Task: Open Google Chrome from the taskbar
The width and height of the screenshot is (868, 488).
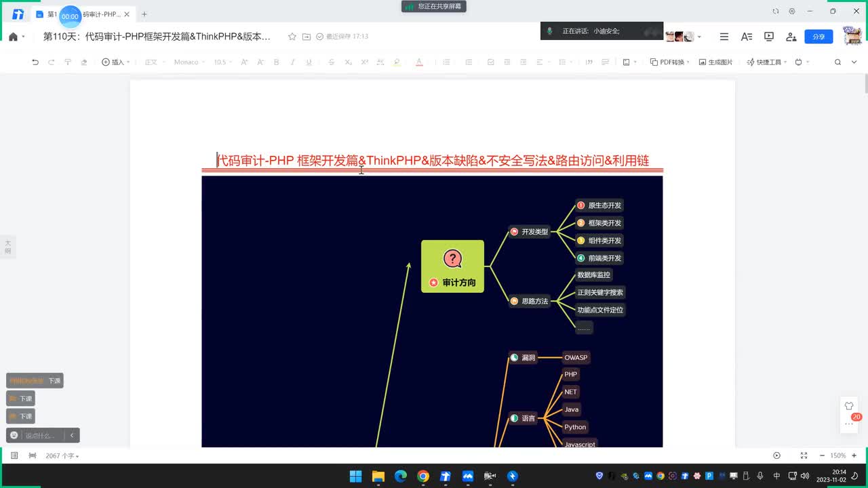Action: 422,476
